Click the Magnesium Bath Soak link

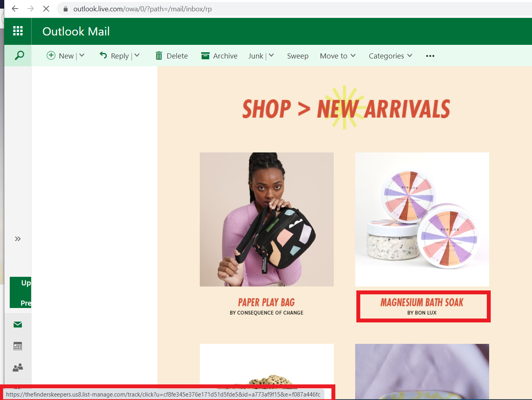pyautogui.click(x=422, y=303)
